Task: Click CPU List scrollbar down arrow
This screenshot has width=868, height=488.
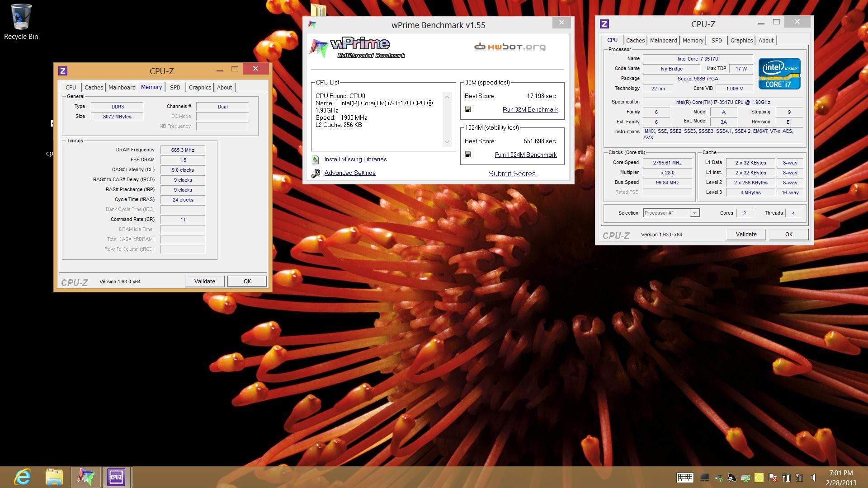Action: click(447, 142)
